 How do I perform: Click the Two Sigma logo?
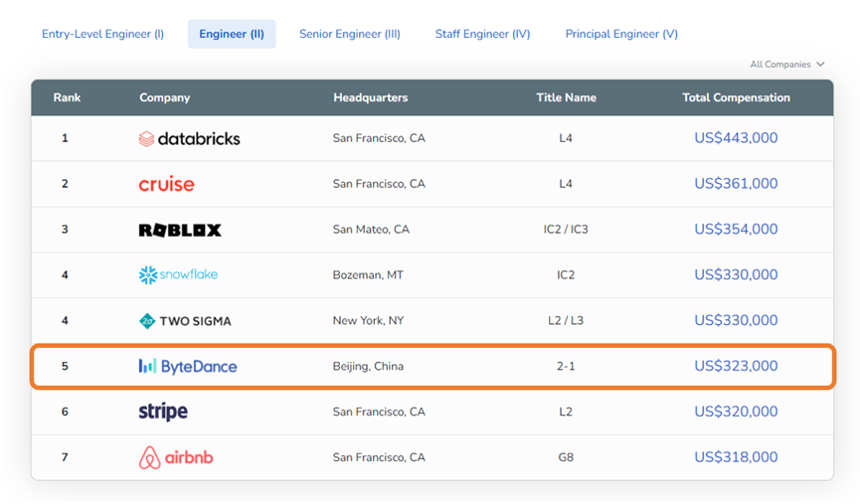tap(185, 321)
